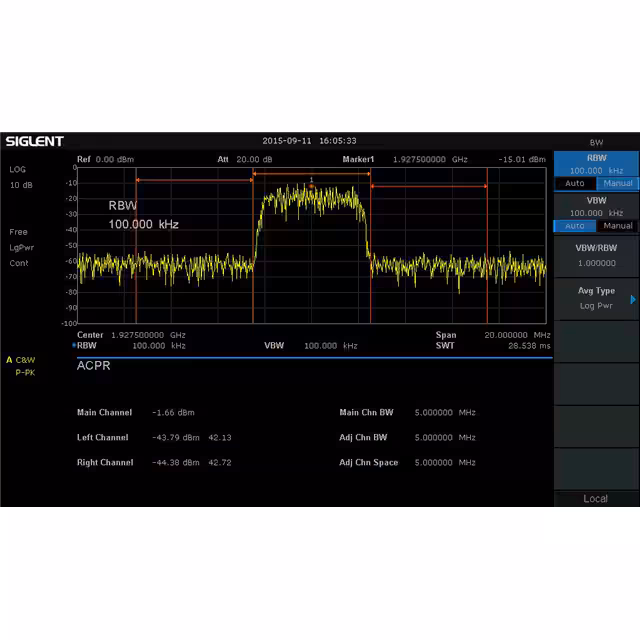Viewport: 640px width, 640px height.
Task: Click the Span 20.000000 MHz value
Action: click(517, 335)
